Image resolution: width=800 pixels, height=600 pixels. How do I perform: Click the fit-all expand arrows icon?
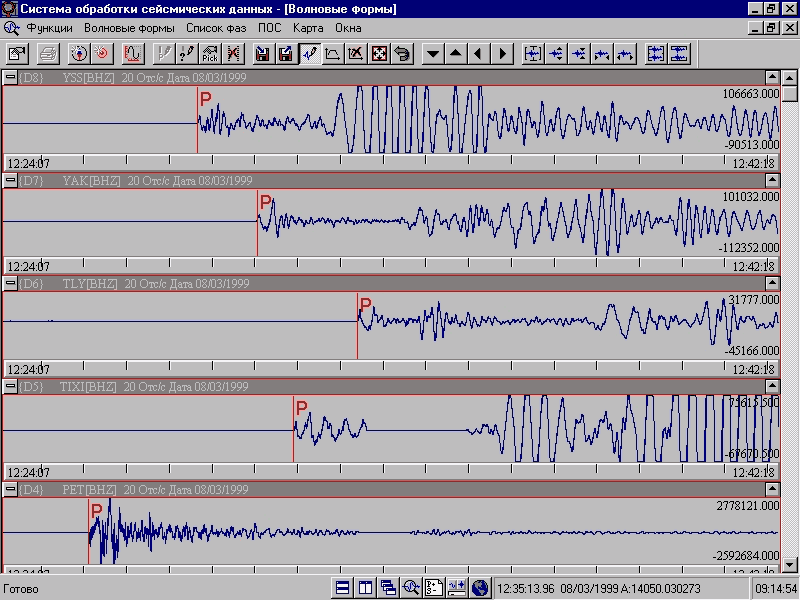379,53
